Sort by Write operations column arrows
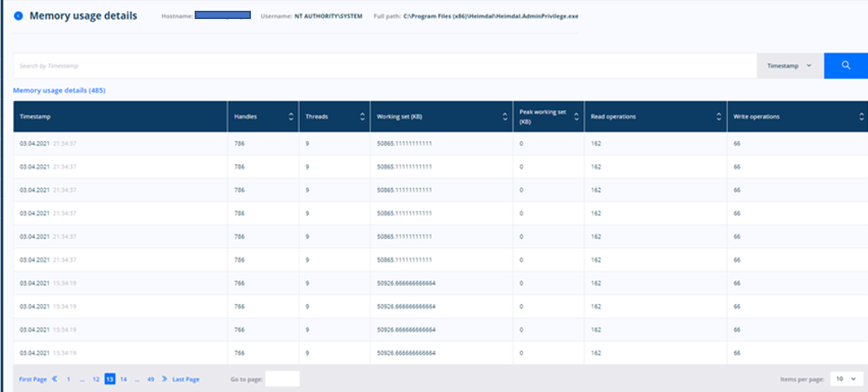The height and width of the screenshot is (392, 868). [861, 117]
